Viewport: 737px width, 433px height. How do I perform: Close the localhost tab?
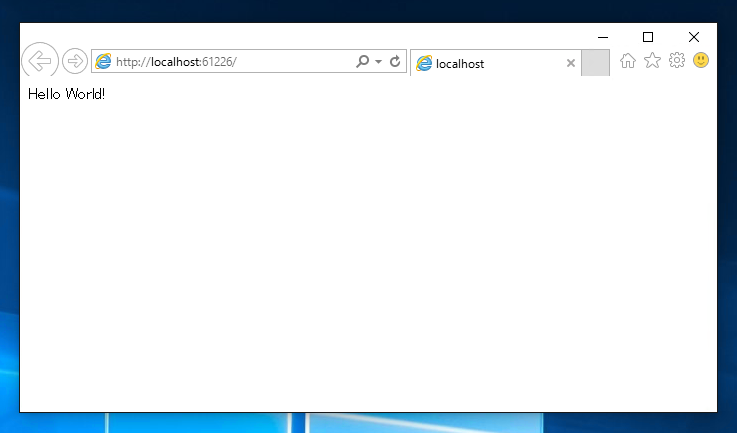(x=571, y=63)
